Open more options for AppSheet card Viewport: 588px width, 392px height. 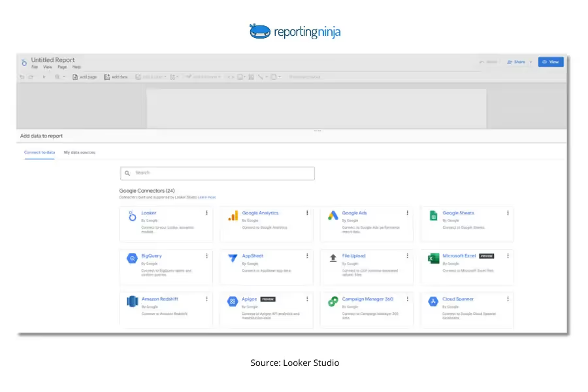click(x=307, y=256)
